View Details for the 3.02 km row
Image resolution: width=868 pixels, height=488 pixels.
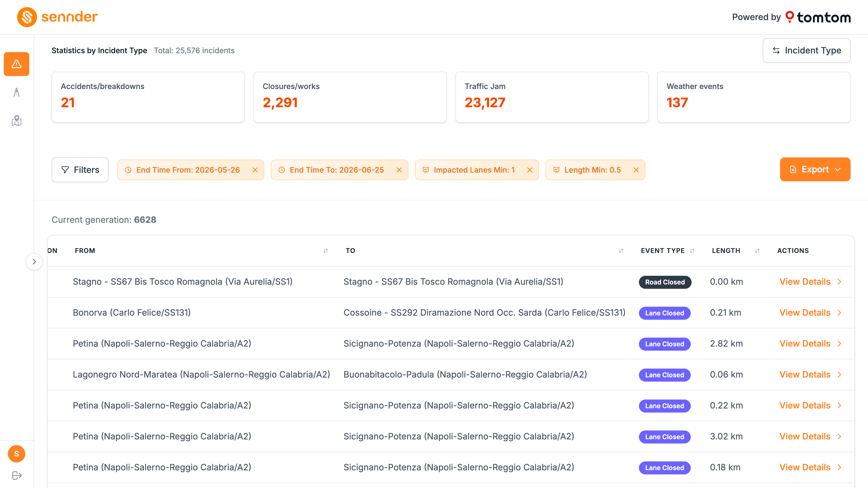pyautogui.click(x=810, y=436)
